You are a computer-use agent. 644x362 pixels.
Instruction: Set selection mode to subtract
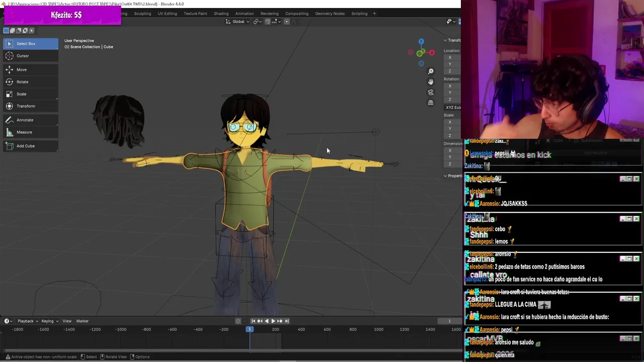click(19, 31)
